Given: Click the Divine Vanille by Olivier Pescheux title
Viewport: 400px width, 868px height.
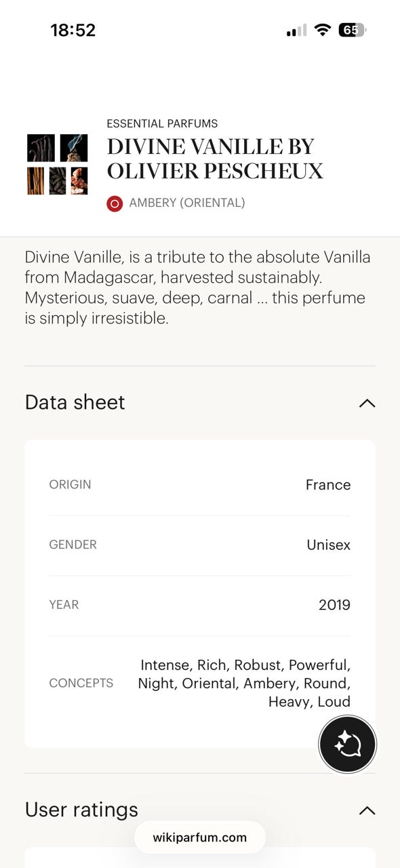Looking at the screenshot, I should pos(215,159).
